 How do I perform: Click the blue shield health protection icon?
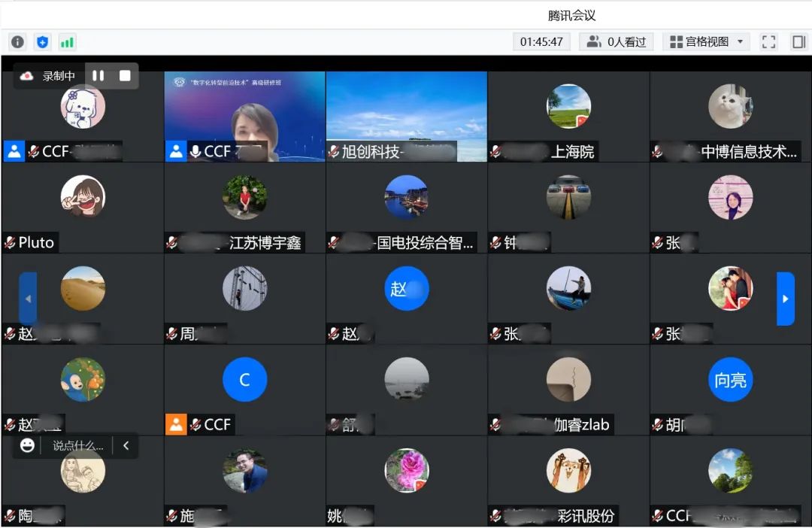pos(42,42)
